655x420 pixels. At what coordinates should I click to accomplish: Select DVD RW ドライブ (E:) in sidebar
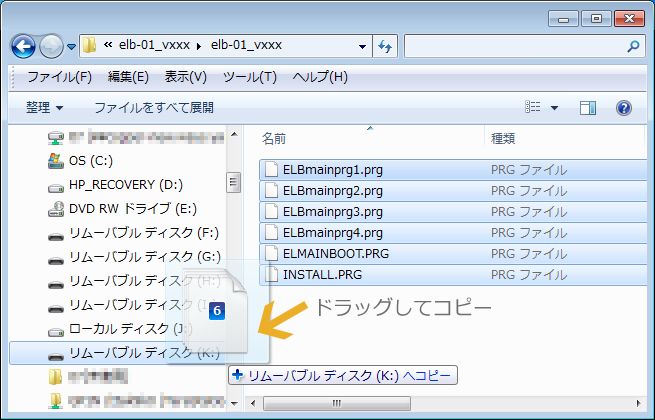[x=134, y=209]
